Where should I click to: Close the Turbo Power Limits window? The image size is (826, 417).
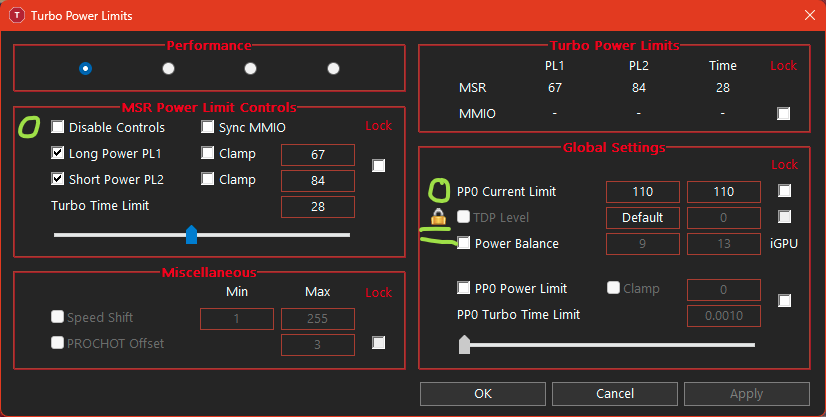coord(808,15)
